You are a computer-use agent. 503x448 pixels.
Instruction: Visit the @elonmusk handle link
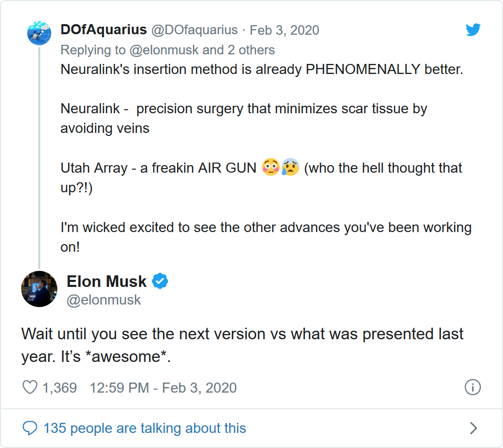pos(104,300)
